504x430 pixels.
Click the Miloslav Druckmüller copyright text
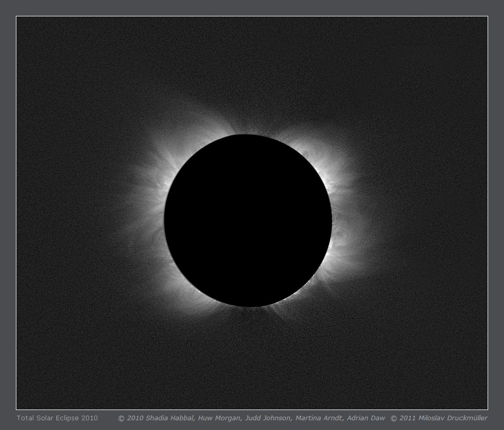click(452, 418)
